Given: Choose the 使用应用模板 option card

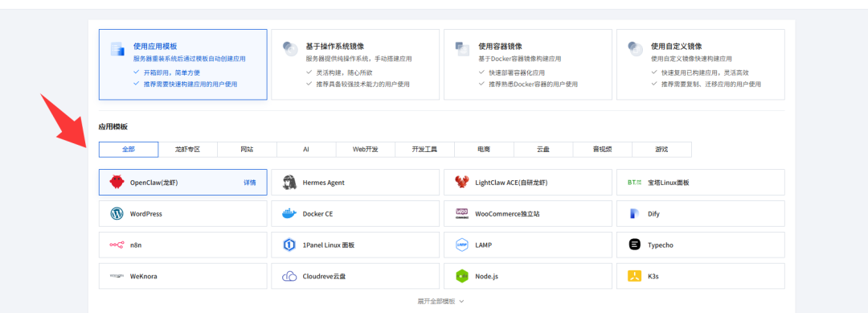Looking at the screenshot, I should pyautogui.click(x=182, y=64).
